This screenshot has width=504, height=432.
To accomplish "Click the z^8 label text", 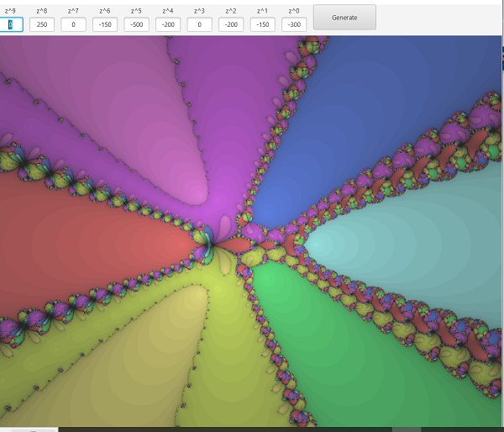I will [x=42, y=11].
